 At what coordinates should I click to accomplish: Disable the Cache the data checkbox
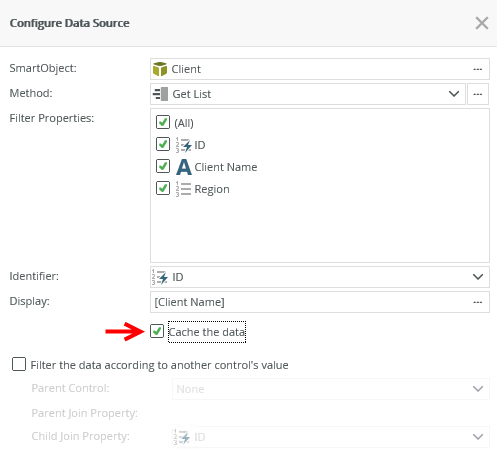pyautogui.click(x=157, y=331)
